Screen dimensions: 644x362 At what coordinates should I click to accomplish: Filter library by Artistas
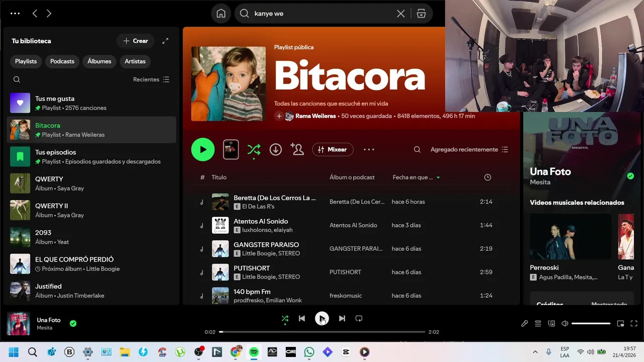[x=135, y=61]
